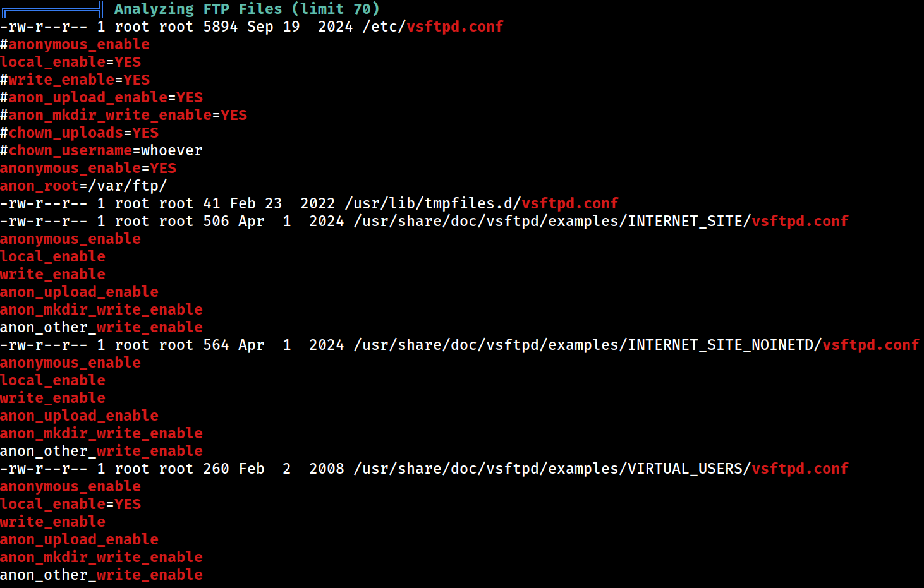924x588 pixels.
Task: Click the '#chown_uploads=YES' line
Action: (80, 133)
